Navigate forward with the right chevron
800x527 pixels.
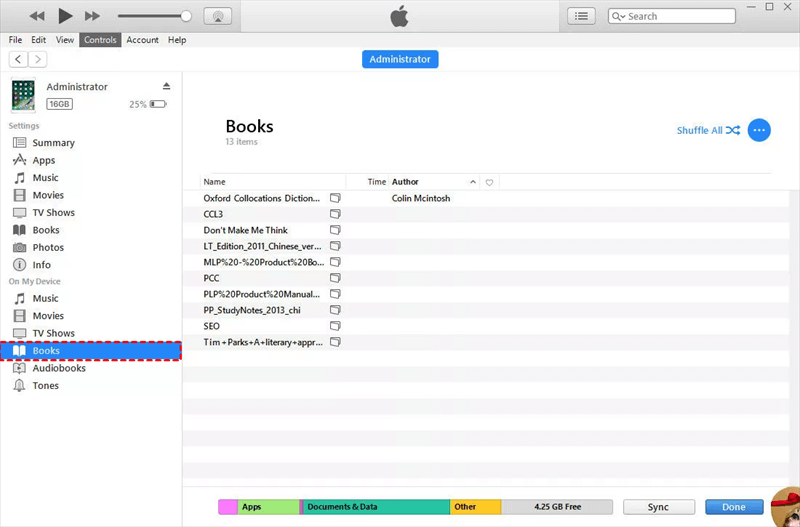[x=38, y=60]
